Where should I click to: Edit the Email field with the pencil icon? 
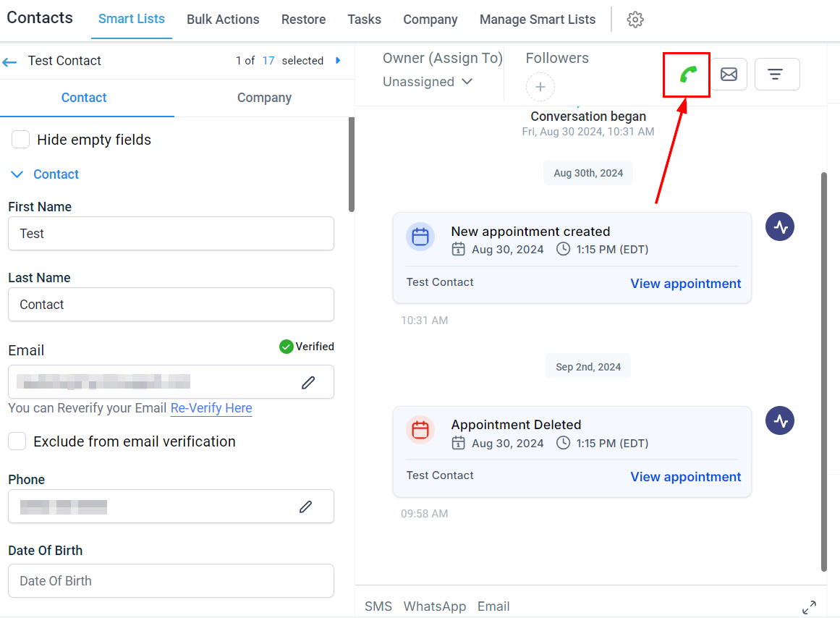(x=308, y=382)
